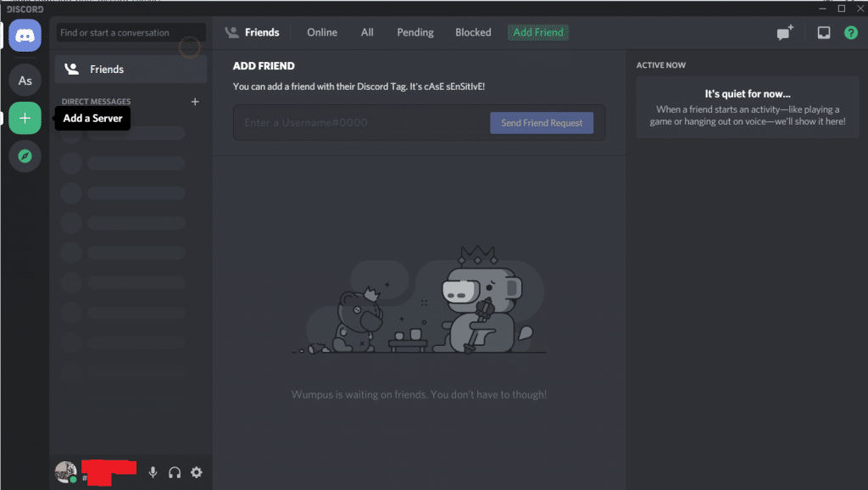Open the Add Friend tab
The image size is (868, 490).
coord(537,32)
